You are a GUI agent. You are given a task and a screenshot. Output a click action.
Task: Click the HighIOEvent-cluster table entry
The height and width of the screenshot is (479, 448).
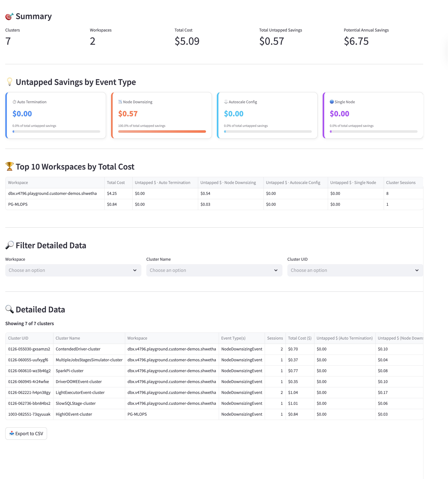point(73,414)
